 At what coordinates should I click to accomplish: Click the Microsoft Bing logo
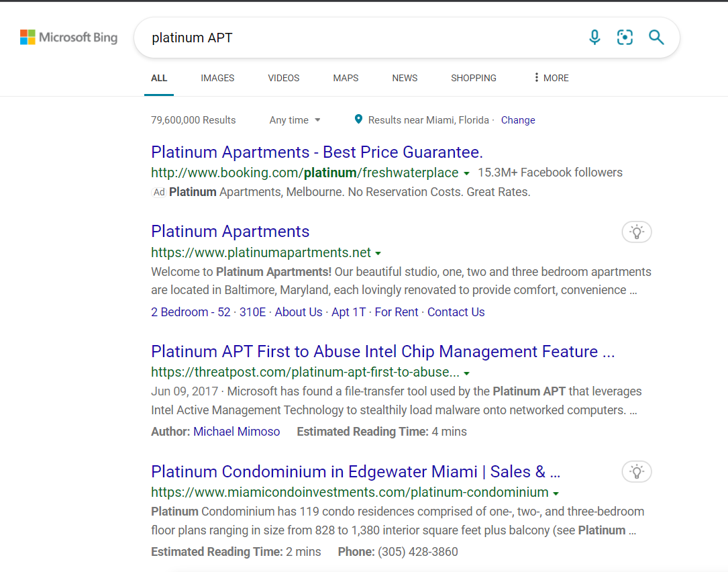pos(68,38)
